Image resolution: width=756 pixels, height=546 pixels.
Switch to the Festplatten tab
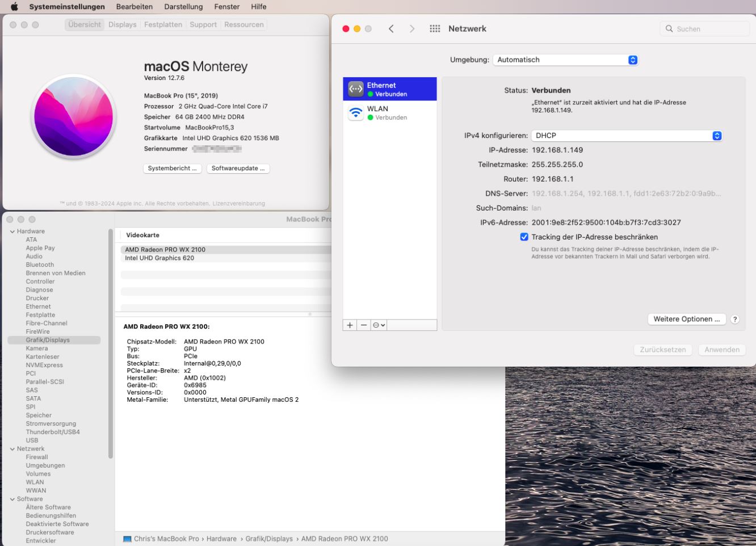[x=163, y=25]
